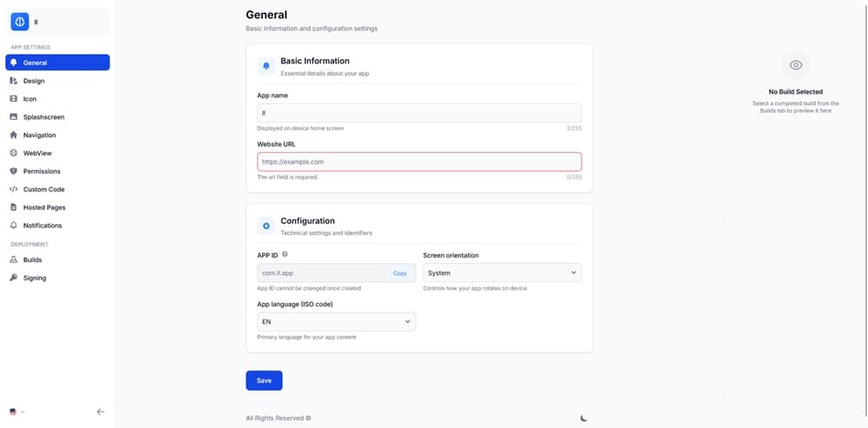Image resolution: width=868 pixels, height=428 pixels.
Task: Open the Permissions shield section
Action: (x=42, y=171)
